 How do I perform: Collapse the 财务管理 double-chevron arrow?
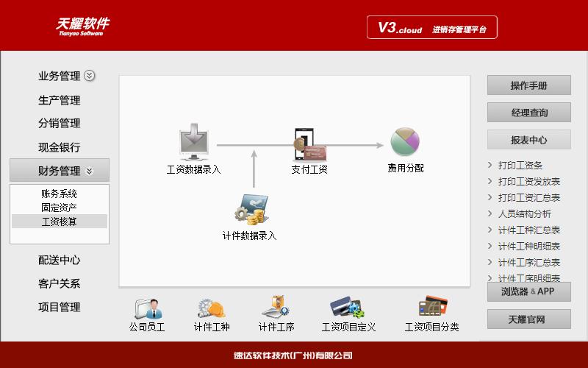pos(89,171)
